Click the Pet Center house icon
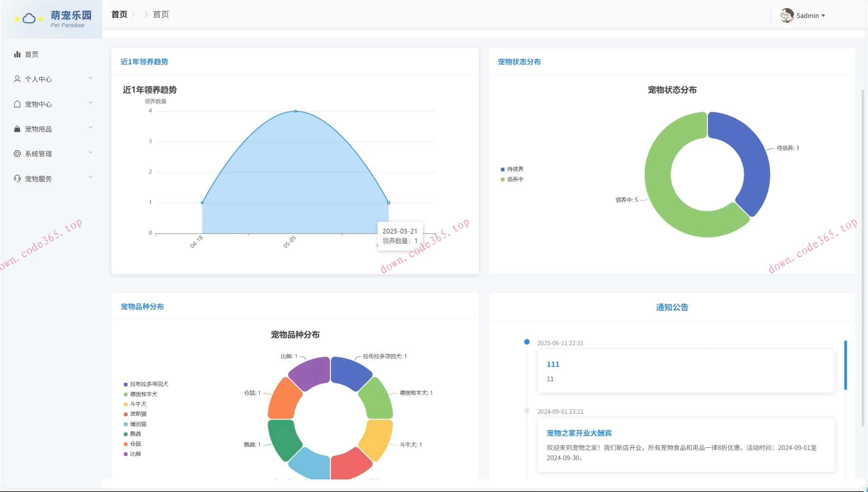868x492 pixels. 17,104
